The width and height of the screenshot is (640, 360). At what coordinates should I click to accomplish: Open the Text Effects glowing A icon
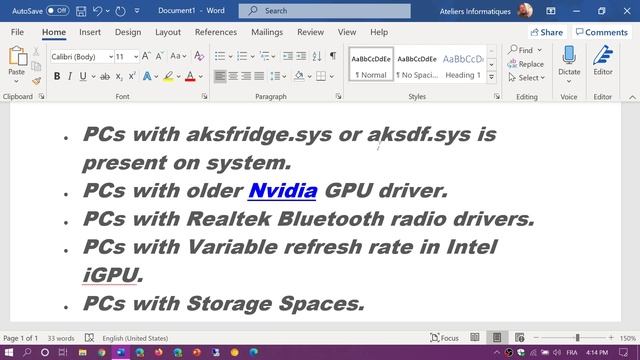click(x=147, y=76)
